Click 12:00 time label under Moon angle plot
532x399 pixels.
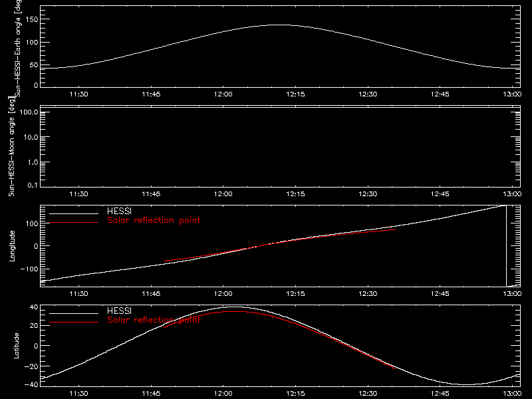[223, 194]
